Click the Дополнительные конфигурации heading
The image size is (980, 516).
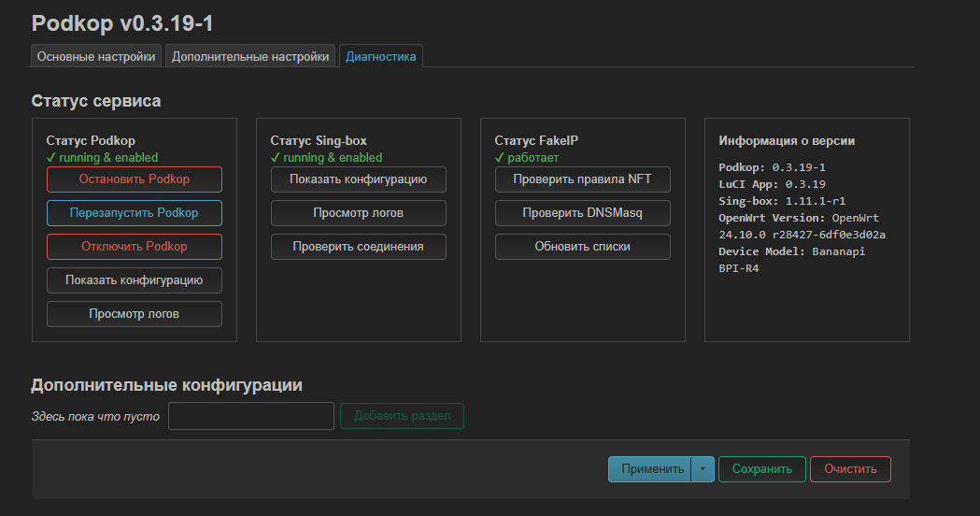coord(167,384)
